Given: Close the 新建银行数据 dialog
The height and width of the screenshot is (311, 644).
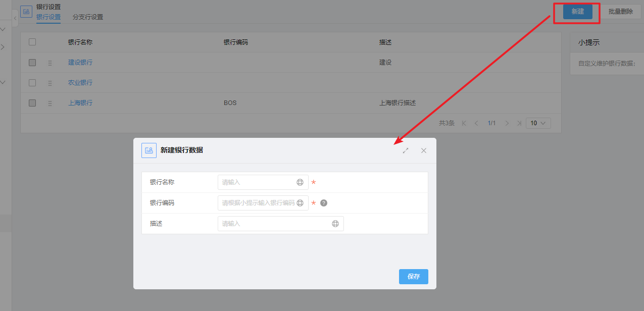Looking at the screenshot, I should pos(424,150).
